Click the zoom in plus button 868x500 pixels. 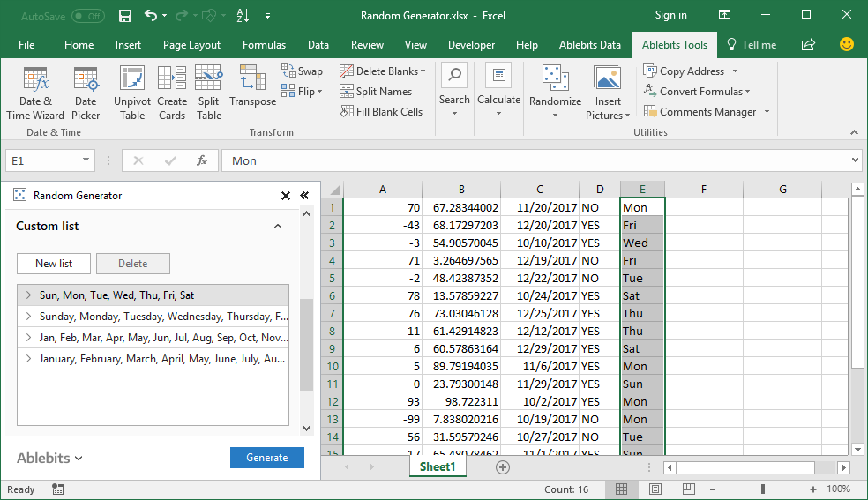812,489
